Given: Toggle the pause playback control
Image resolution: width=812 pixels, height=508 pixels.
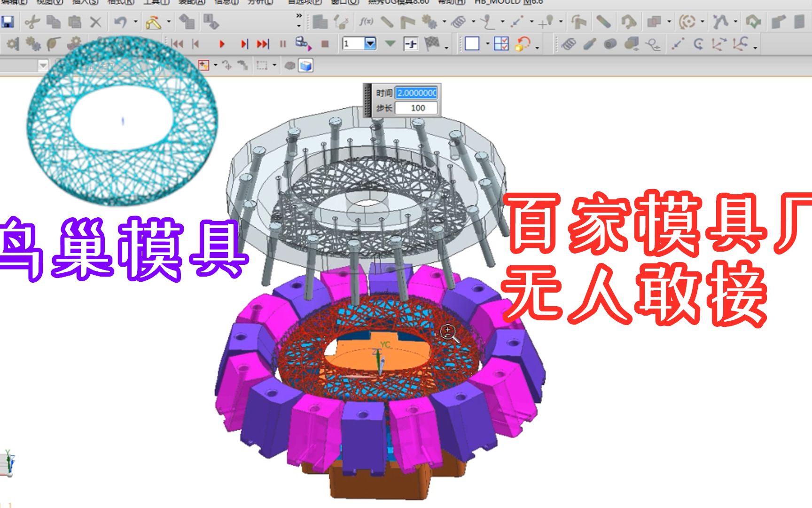Looking at the screenshot, I should tap(282, 43).
